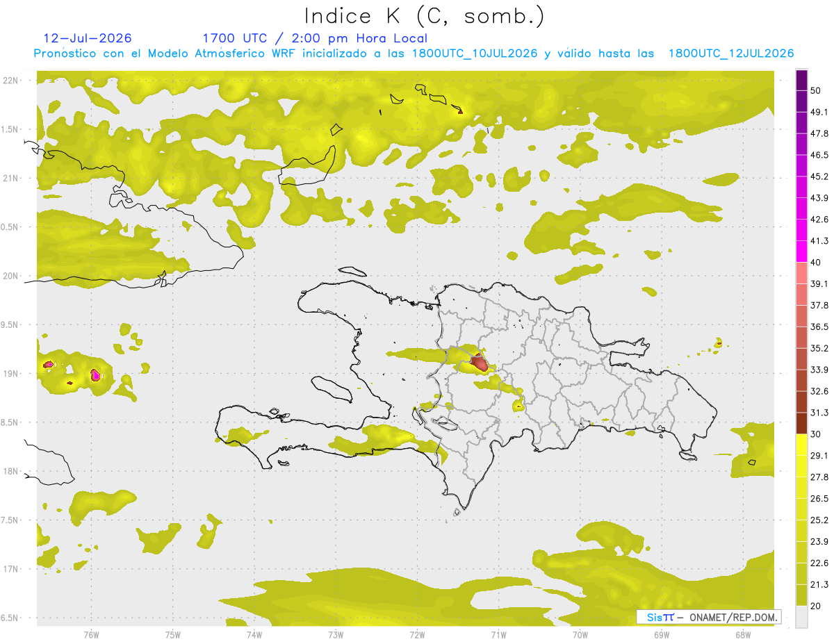834x644 pixels.
Task: Click the "22.6" color scale value
Action: click(819, 563)
